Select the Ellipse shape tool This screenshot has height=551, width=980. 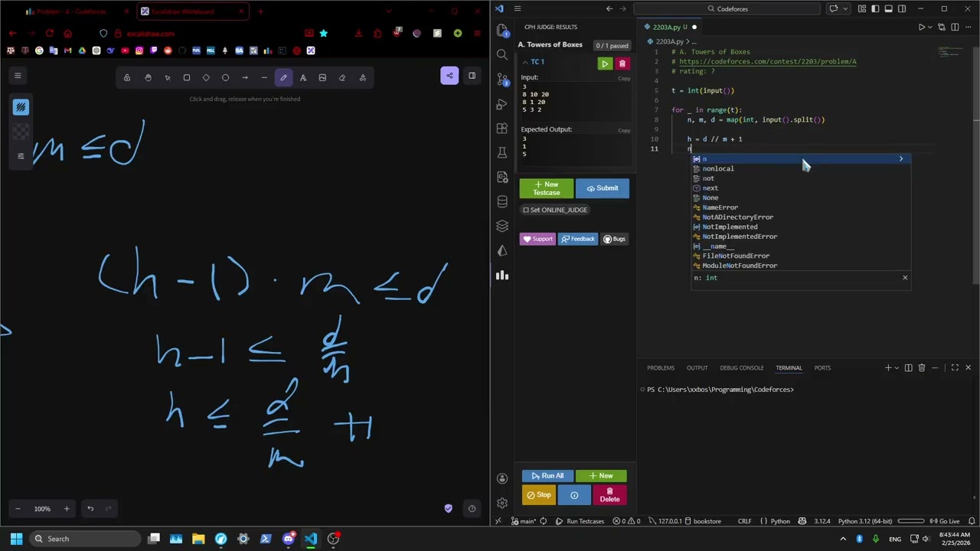[225, 77]
